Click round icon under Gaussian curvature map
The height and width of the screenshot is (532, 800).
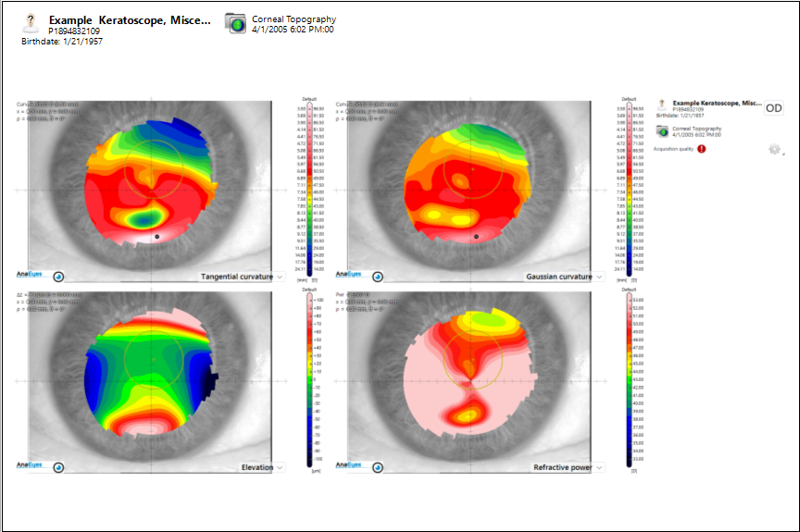(378, 276)
